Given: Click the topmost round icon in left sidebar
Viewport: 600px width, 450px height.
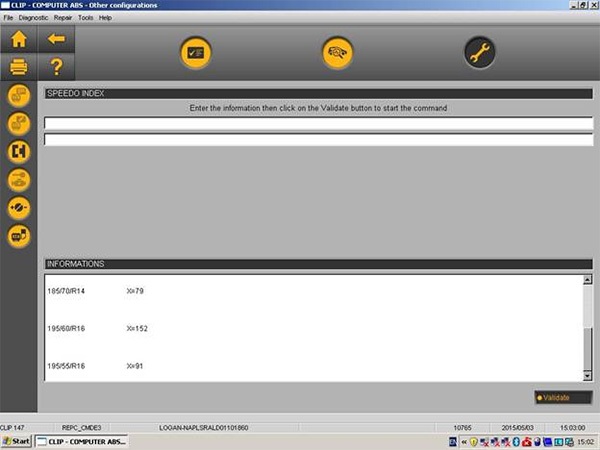Looking at the screenshot, I should click(19, 96).
